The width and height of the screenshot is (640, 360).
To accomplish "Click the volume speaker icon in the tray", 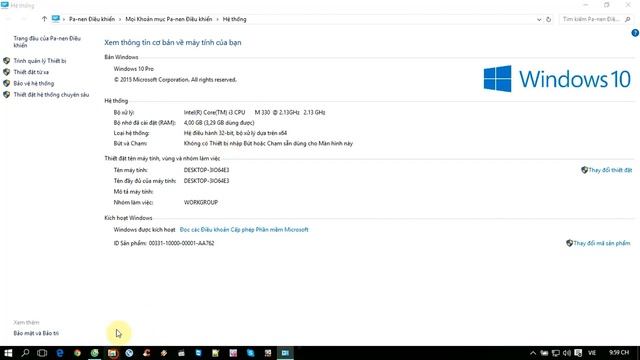I will 567,353.
